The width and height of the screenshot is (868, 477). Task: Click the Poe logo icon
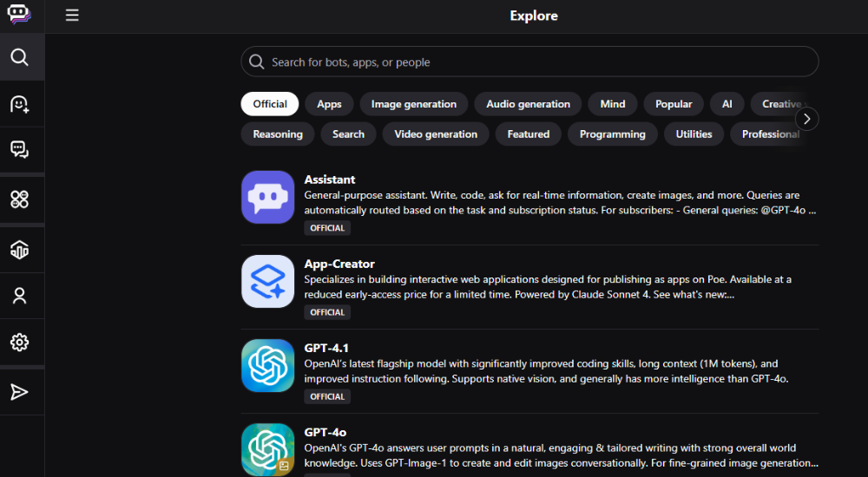pyautogui.click(x=19, y=15)
